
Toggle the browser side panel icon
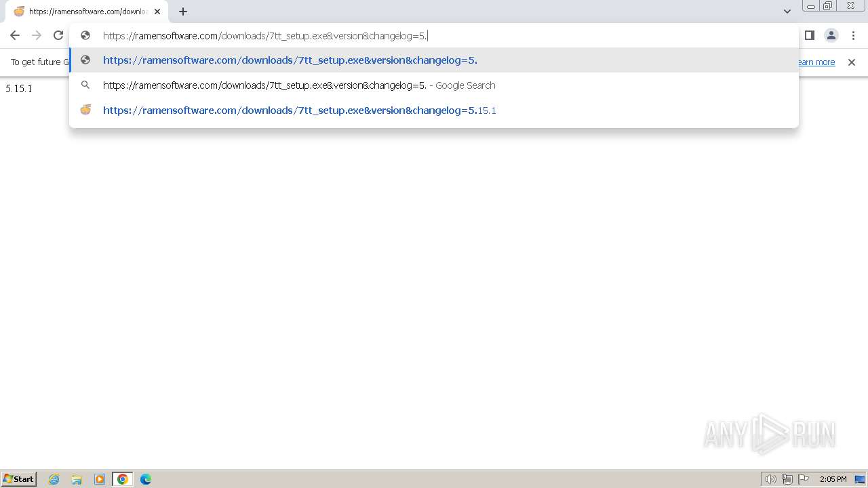pos(809,35)
